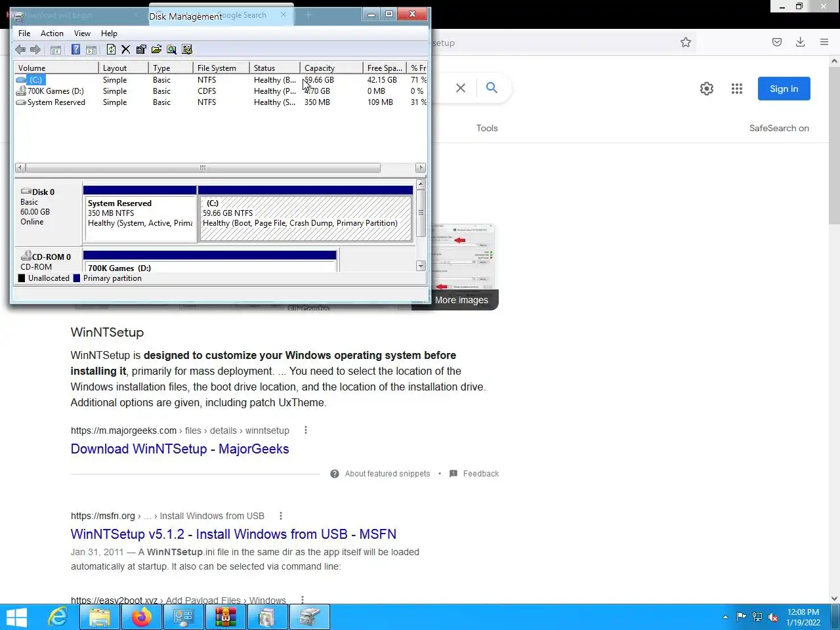
Task: Click the Properties toolbar icon
Action: pyautogui.click(x=141, y=49)
